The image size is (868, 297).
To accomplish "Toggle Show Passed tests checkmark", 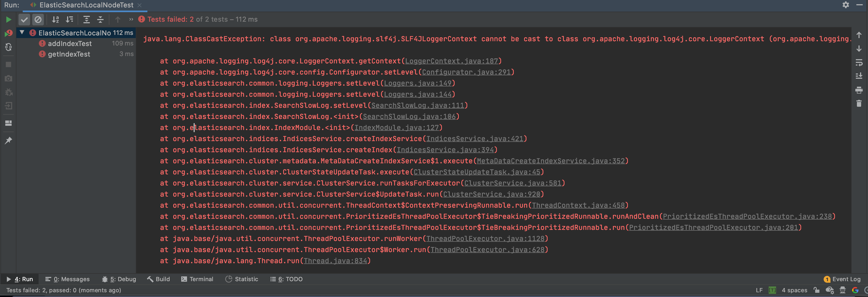I will 24,20.
